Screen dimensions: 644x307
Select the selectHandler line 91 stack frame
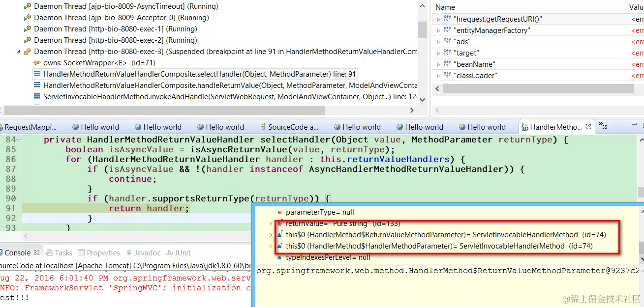point(195,74)
